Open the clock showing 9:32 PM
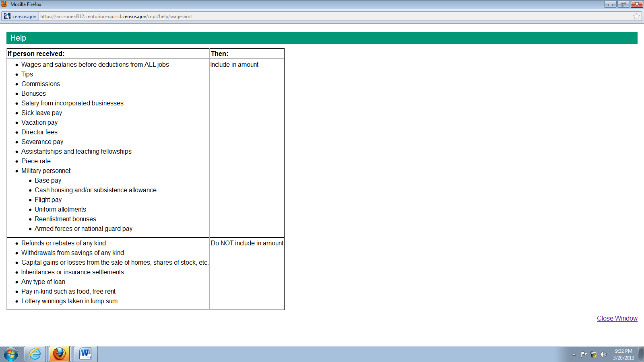Screen dimensions: 644x362 [x=623, y=354]
